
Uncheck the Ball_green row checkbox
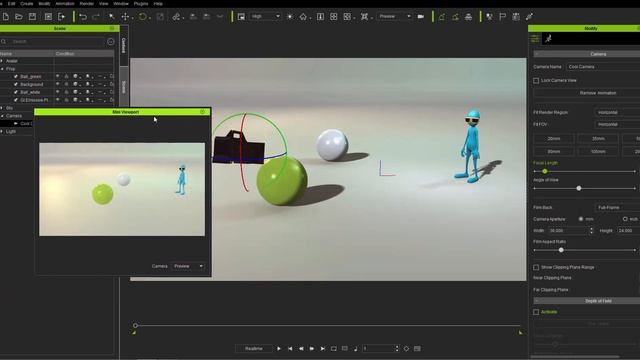16,76
